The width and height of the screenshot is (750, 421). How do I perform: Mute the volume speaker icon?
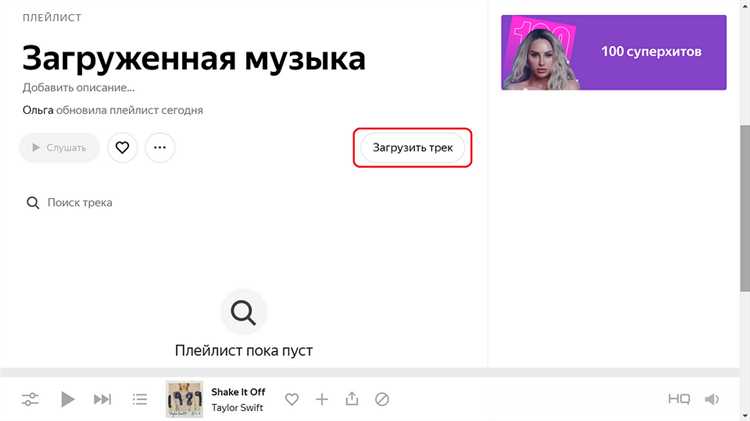[x=712, y=399]
